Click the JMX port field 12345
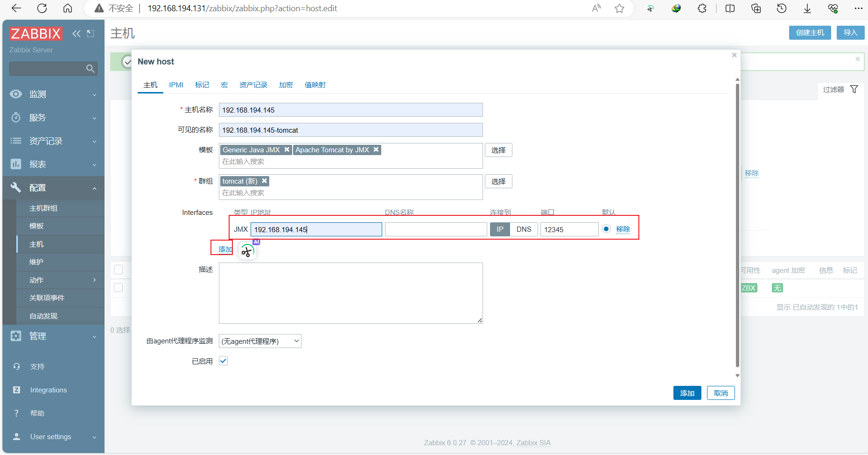Viewport: 868px width, 455px height. click(x=569, y=229)
